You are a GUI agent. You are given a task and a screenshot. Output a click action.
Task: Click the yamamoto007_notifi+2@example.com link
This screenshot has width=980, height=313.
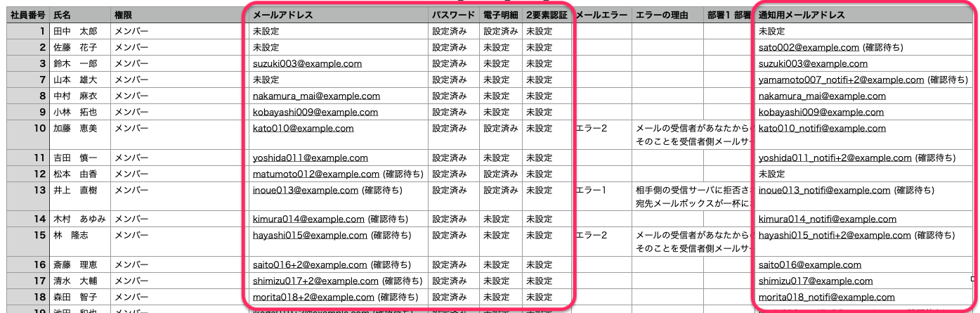pyautogui.click(x=841, y=80)
